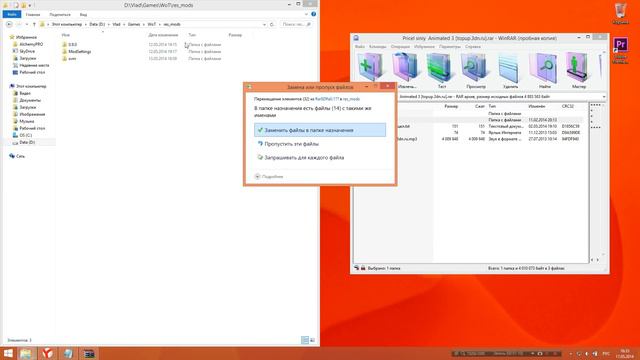Choose 'Заменить файлы в папке назначения' option

pyautogui.click(x=320, y=130)
